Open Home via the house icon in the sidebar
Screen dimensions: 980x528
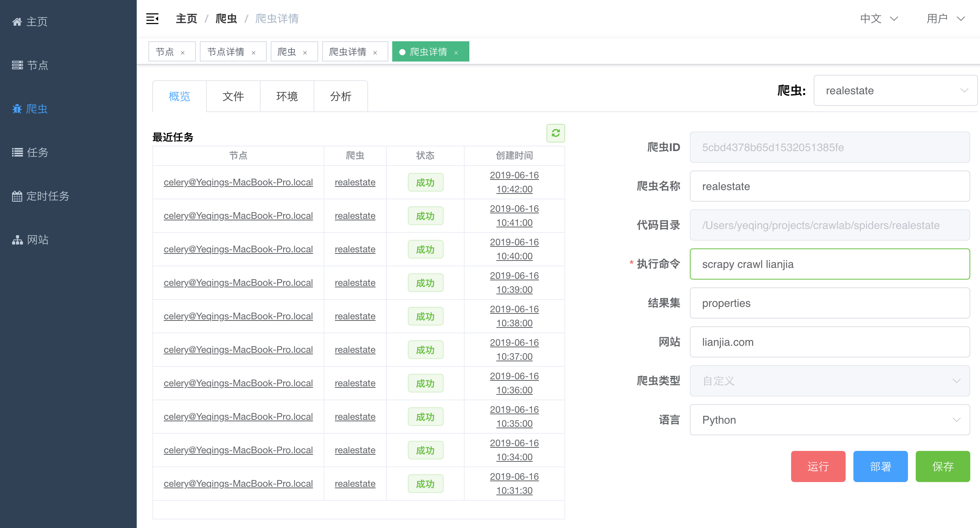coord(17,22)
